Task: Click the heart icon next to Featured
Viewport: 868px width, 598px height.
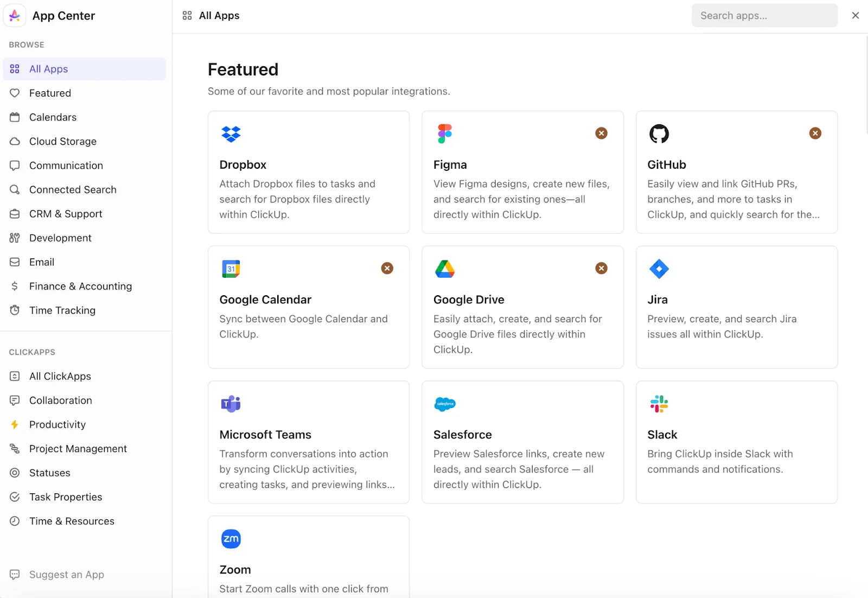Action: [x=15, y=93]
